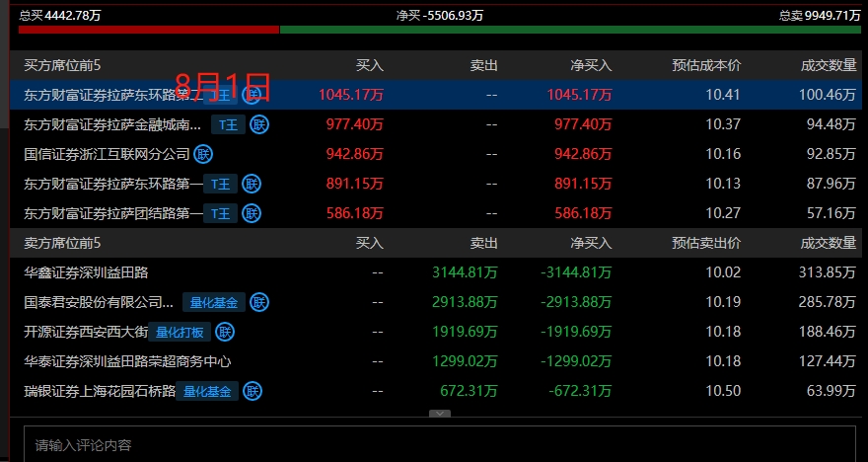Click the 预估卖出价 column header

tap(706, 243)
